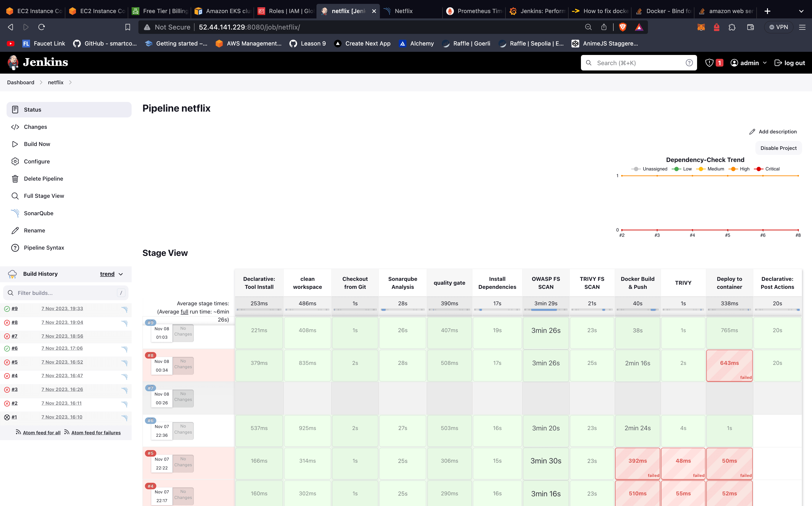Toggle the Medium legend entry
This screenshot has height=506, width=812.
pyautogui.click(x=710, y=169)
